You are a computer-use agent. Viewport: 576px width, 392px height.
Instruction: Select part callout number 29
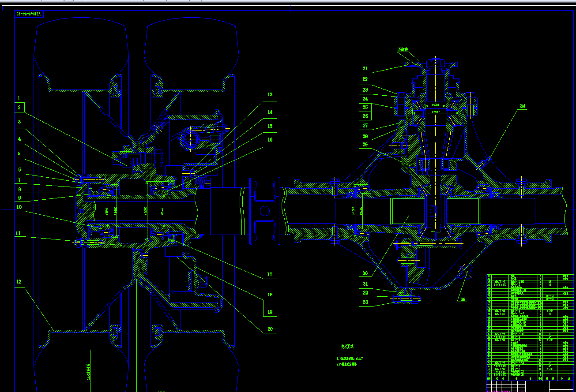click(365, 145)
